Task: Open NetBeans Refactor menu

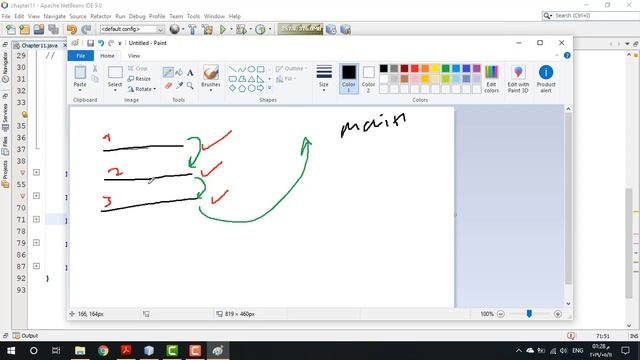Action: point(100,16)
